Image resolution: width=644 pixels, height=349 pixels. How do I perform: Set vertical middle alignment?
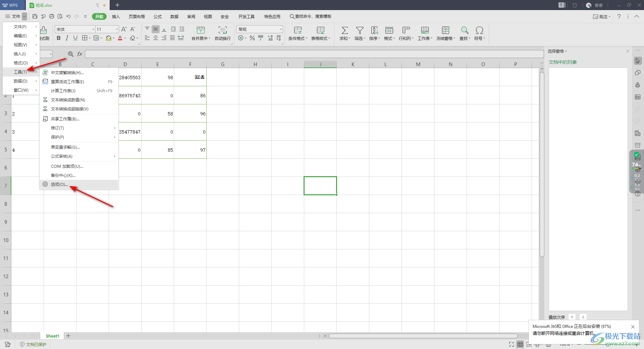tap(156, 29)
